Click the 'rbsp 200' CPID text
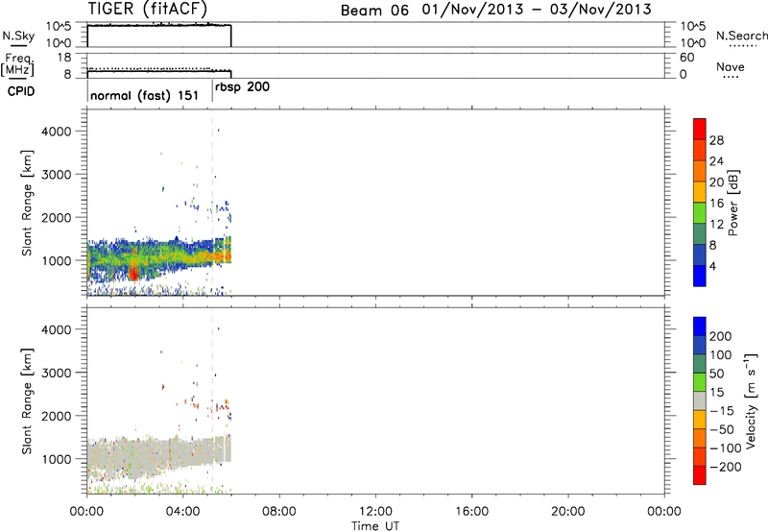 [x=243, y=87]
